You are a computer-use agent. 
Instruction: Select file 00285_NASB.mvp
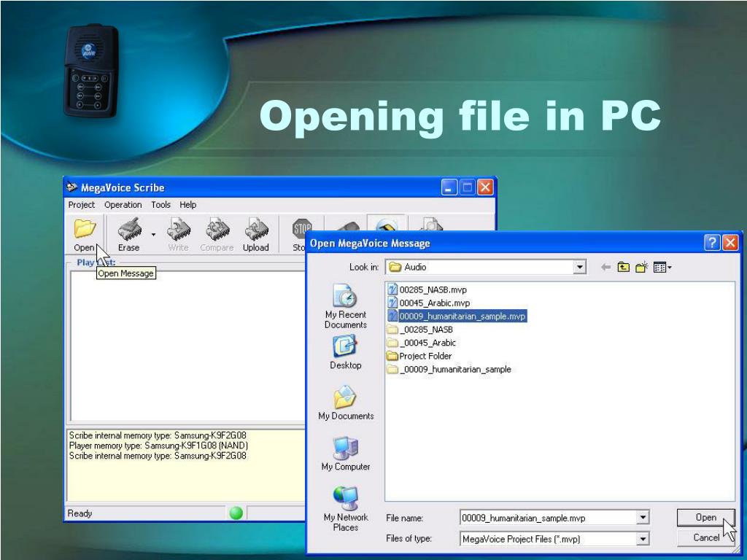(427, 289)
